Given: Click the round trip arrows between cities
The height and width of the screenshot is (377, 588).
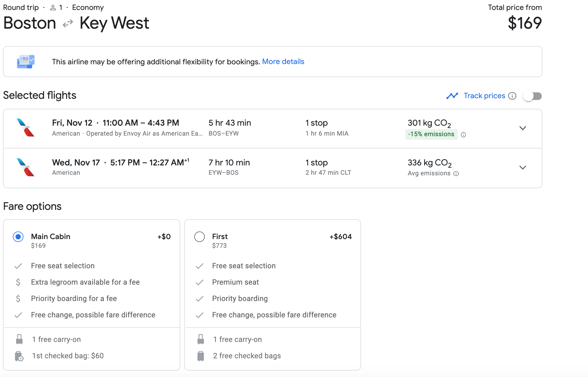Looking at the screenshot, I should click(68, 23).
